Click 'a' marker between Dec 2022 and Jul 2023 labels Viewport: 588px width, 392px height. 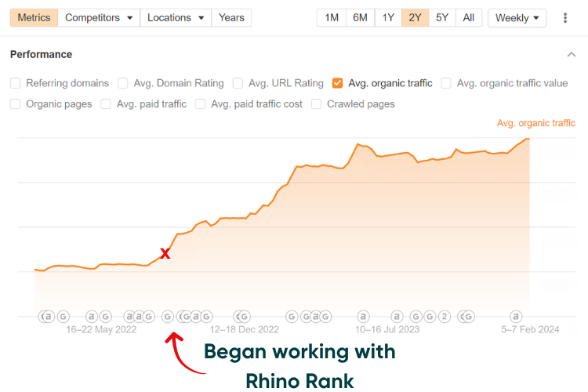tap(316, 317)
